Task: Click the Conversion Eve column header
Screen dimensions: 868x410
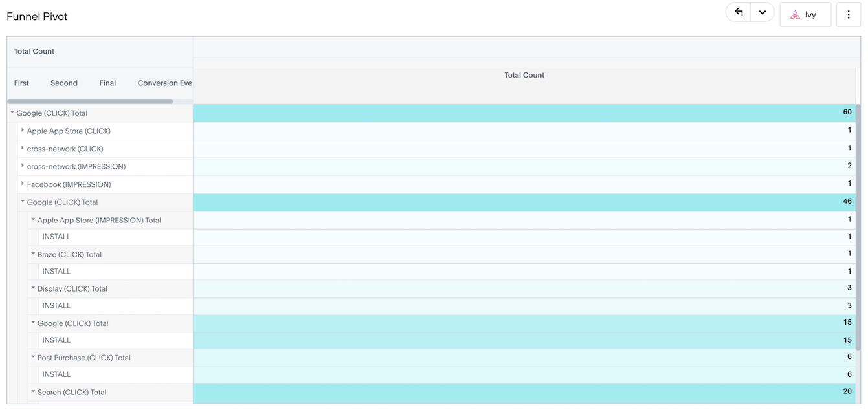Action: (x=165, y=83)
